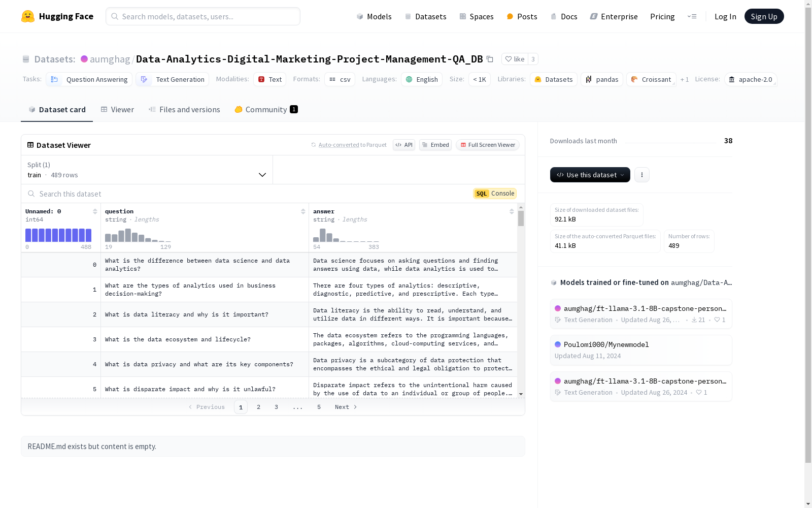Open Models in top navigation
Screen dimensions: 812x508
point(374,16)
